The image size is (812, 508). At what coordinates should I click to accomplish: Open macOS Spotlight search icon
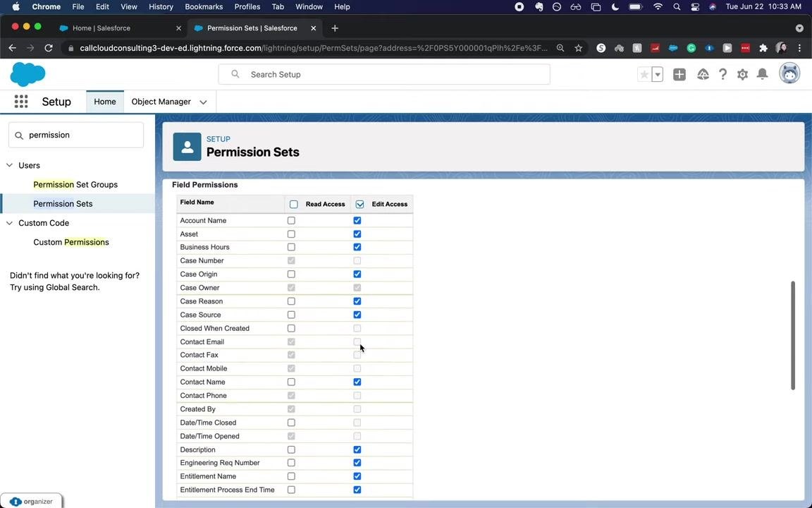(x=677, y=7)
